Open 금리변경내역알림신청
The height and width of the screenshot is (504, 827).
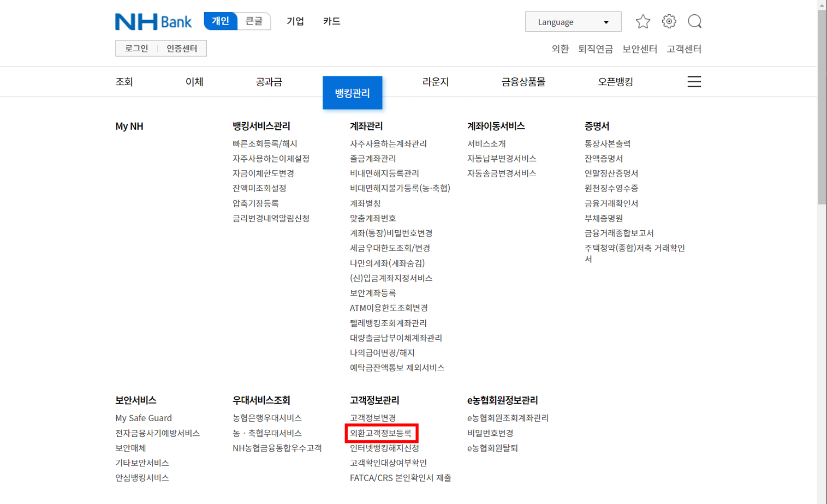(x=271, y=218)
